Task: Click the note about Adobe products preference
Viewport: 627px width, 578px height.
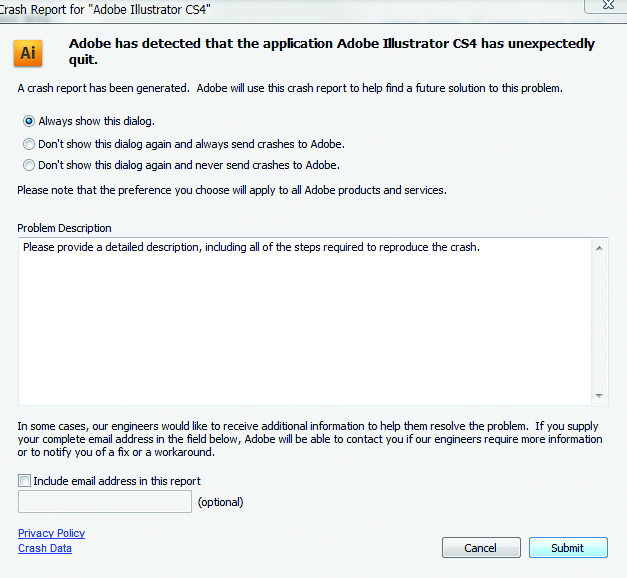Action: pos(232,190)
